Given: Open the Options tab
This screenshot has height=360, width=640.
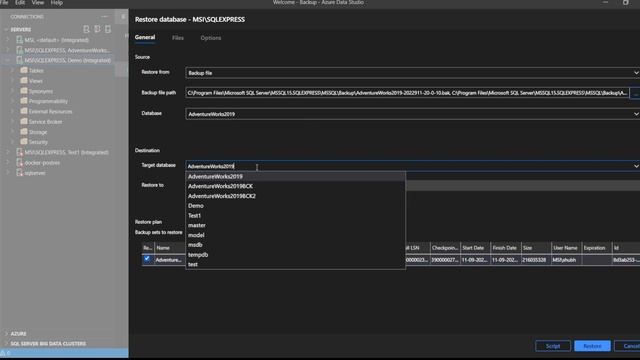Looking at the screenshot, I should [x=211, y=38].
